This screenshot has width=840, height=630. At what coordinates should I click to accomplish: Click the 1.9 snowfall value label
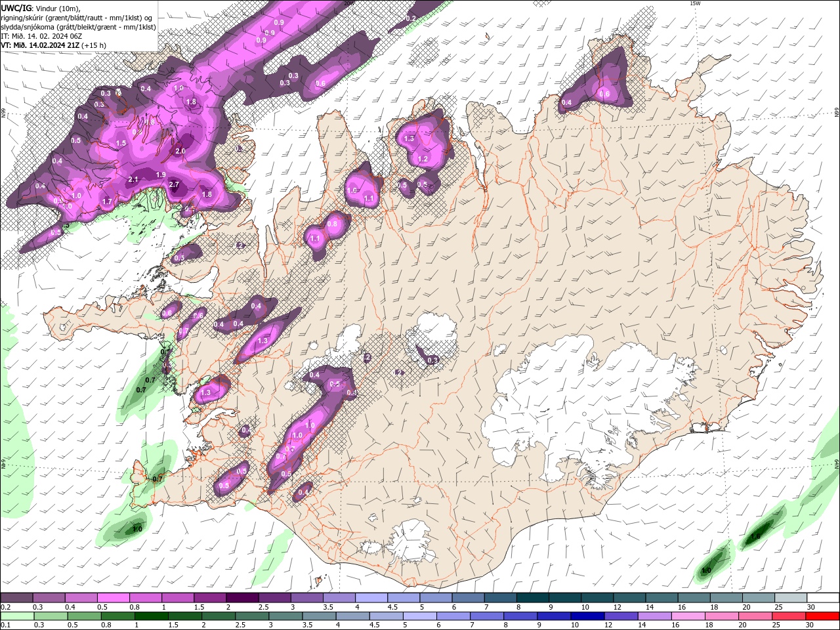click(x=161, y=175)
